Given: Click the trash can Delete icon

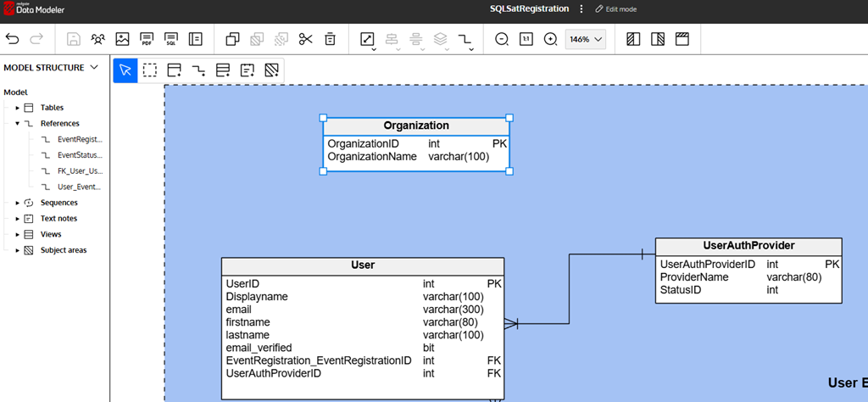Looking at the screenshot, I should 331,39.
